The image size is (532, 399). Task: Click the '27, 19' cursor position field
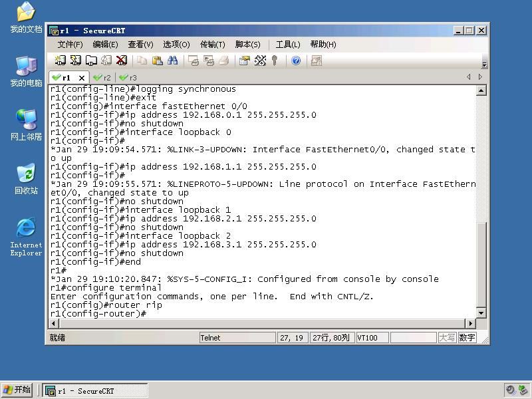293,338
